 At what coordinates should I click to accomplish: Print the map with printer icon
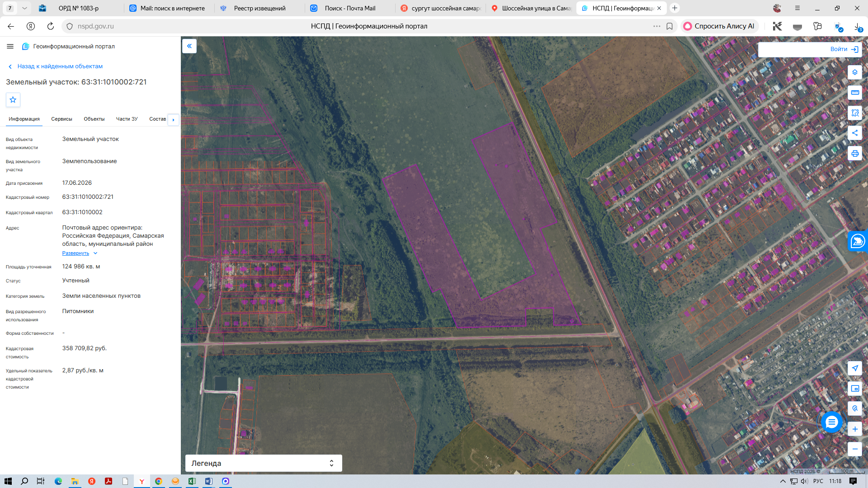pos(854,153)
